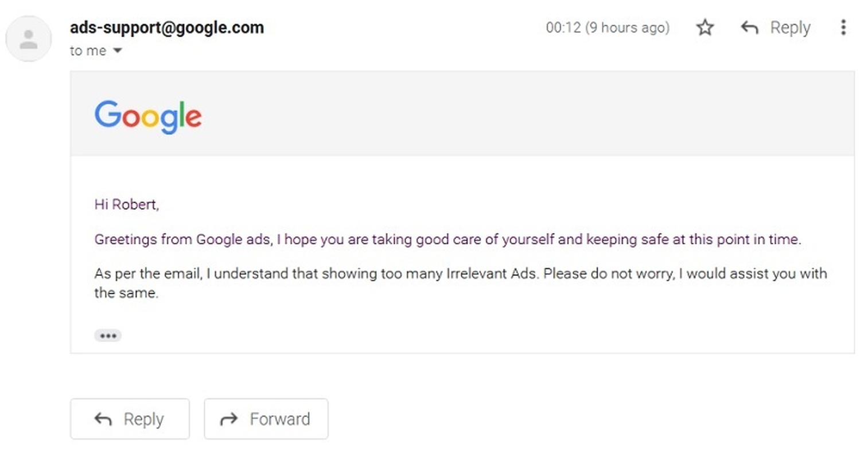Click the "Reply" text label at top right
This screenshot has width=868, height=459.
pyautogui.click(x=790, y=28)
